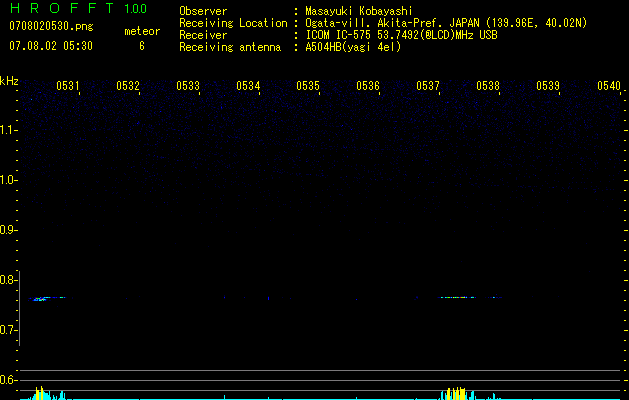This screenshot has height=400, width=629.
Task: Click the 0536 time marker
Action: pyautogui.click(x=368, y=86)
